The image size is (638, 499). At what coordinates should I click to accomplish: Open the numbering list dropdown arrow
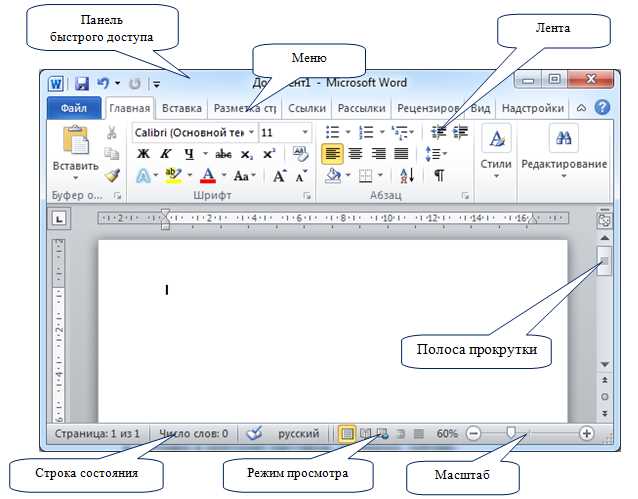382,132
